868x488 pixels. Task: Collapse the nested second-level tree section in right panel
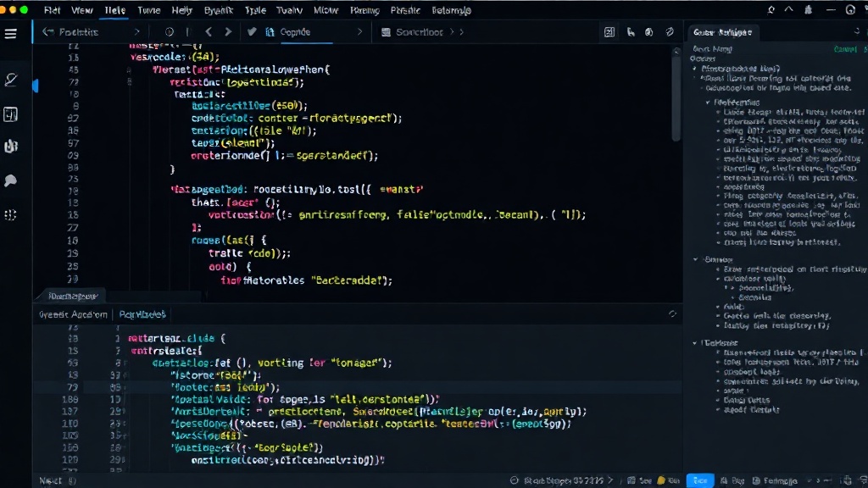708,103
